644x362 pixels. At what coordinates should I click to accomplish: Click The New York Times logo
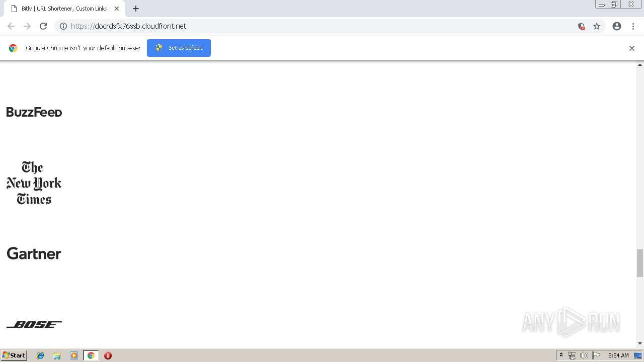tap(34, 183)
